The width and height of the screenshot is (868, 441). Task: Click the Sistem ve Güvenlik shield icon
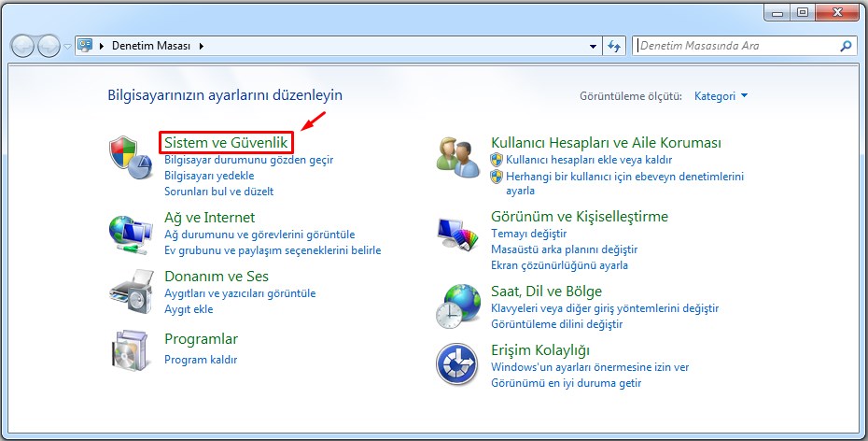click(130, 156)
